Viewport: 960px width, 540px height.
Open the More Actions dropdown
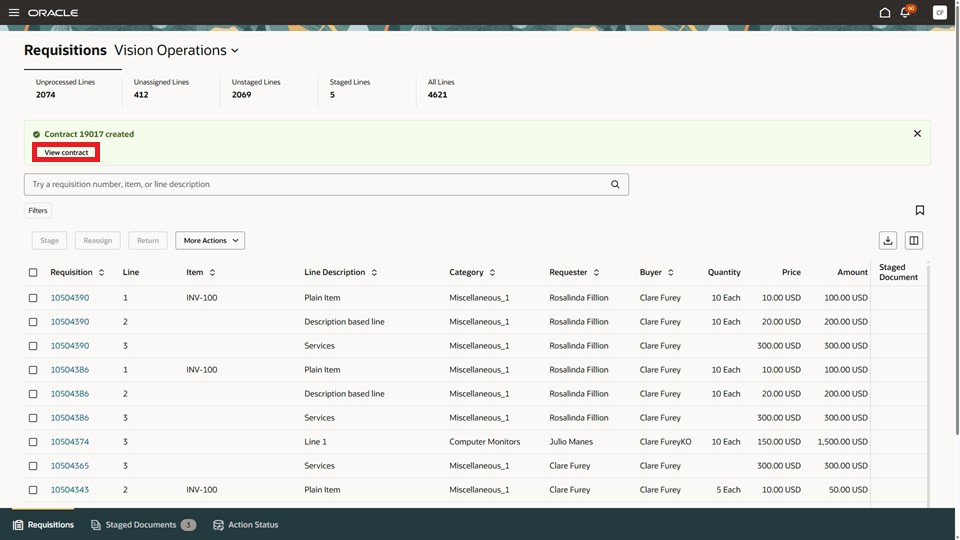point(210,241)
